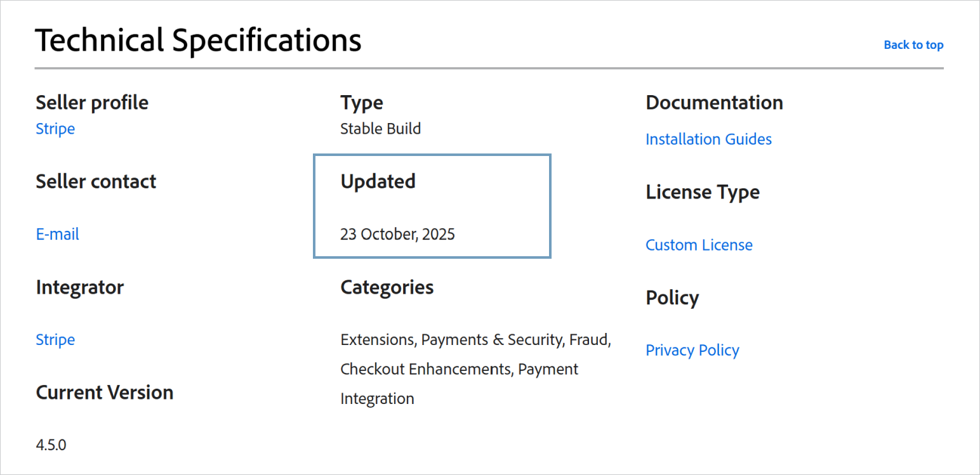Click the Seller contact heading
Image resolution: width=980 pixels, height=475 pixels.
click(x=96, y=181)
